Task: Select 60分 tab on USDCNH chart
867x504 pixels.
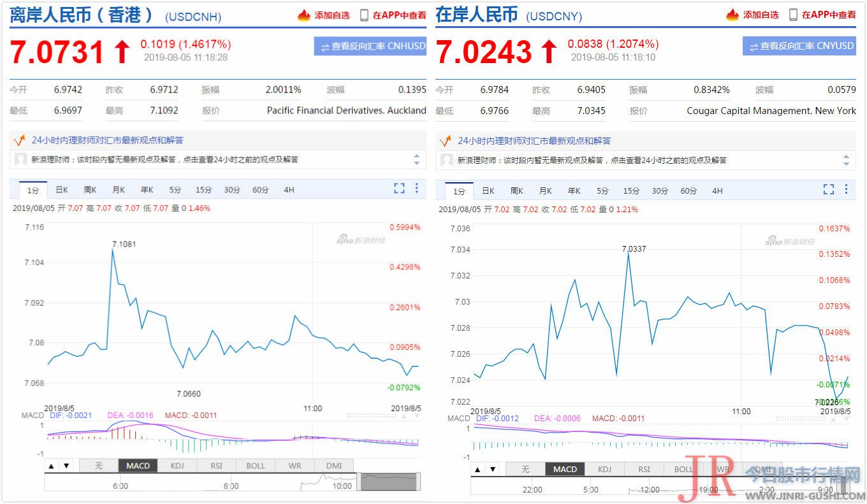Action: tap(261, 190)
